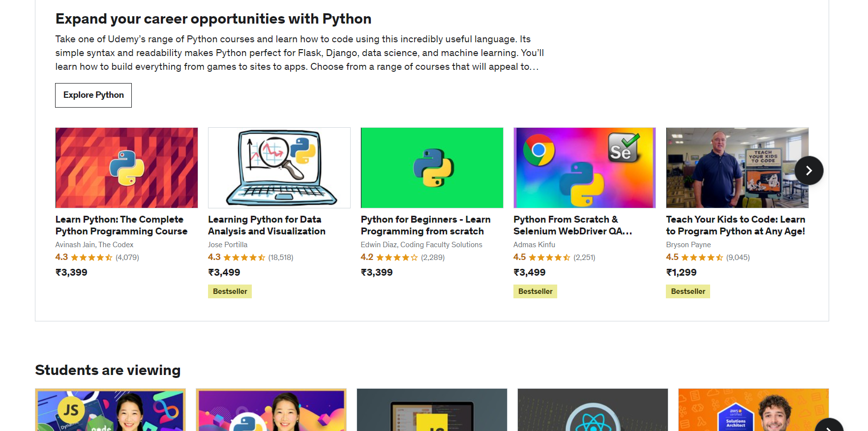This screenshot has height=431, width=868.
Task: Open the Learn Python Complete Course thumbnail
Action: (126, 168)
